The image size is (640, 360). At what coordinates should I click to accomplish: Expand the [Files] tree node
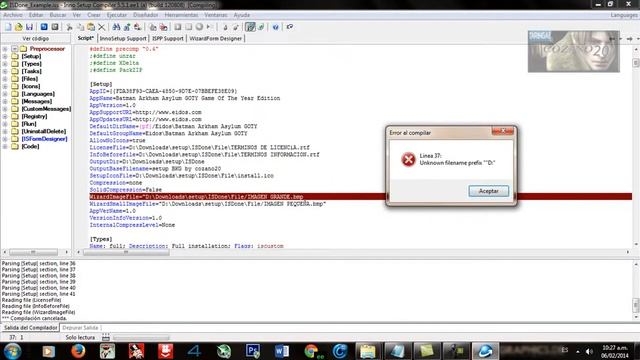click(x=5, y=79)
